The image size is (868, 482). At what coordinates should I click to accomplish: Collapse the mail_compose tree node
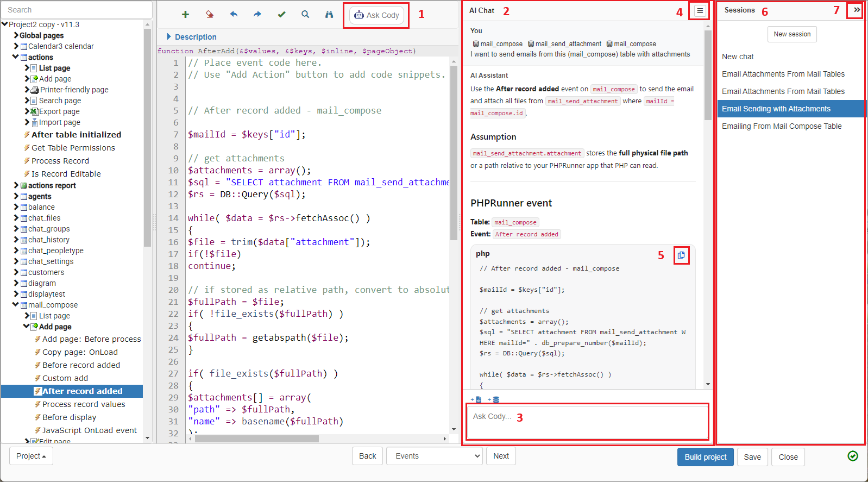point(16,304)
